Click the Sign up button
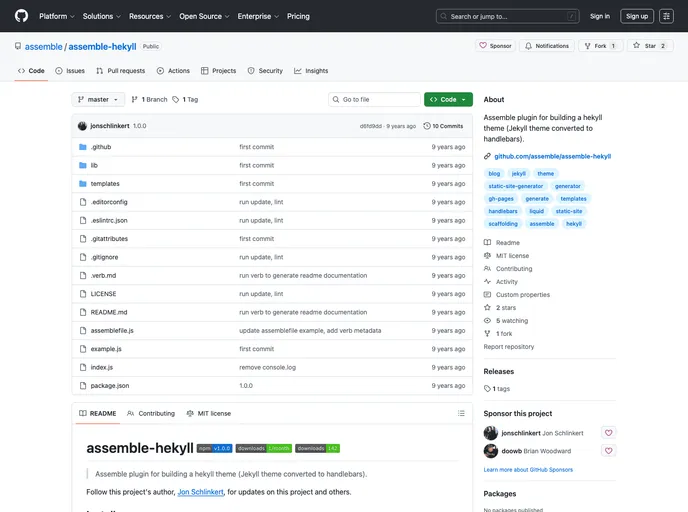688x512 pixels. 637,16
